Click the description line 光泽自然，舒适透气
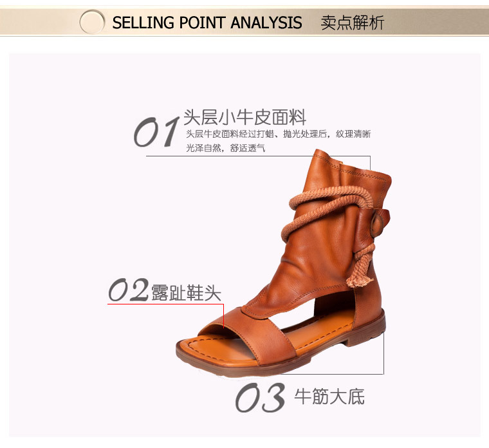 [x=225, y=147]
